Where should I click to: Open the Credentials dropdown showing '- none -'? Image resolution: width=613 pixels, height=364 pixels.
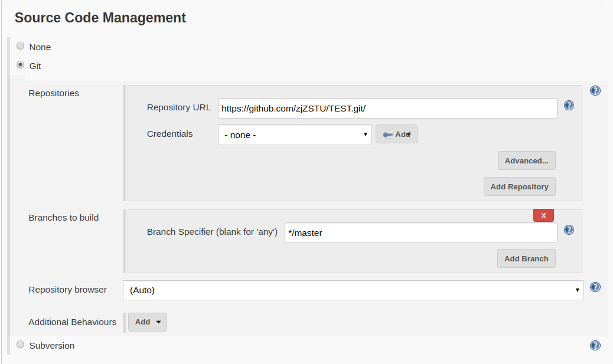point(294,135)
